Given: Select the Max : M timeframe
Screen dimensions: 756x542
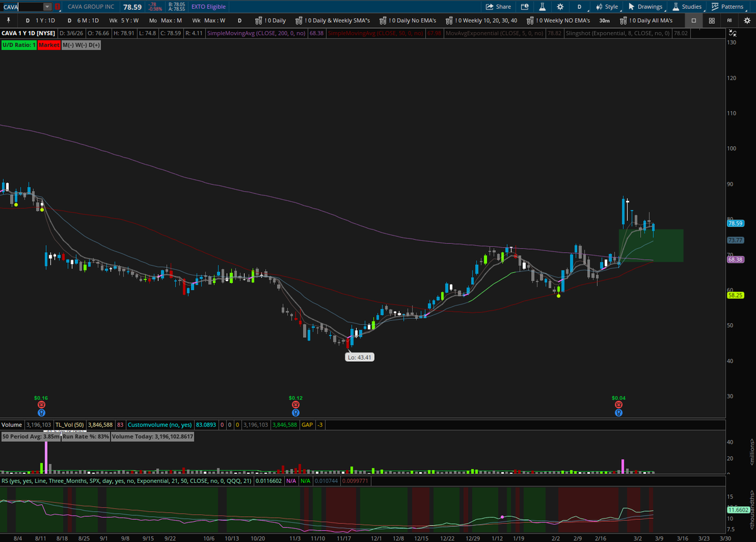Looking at the screenshot, I should (166, 20).
